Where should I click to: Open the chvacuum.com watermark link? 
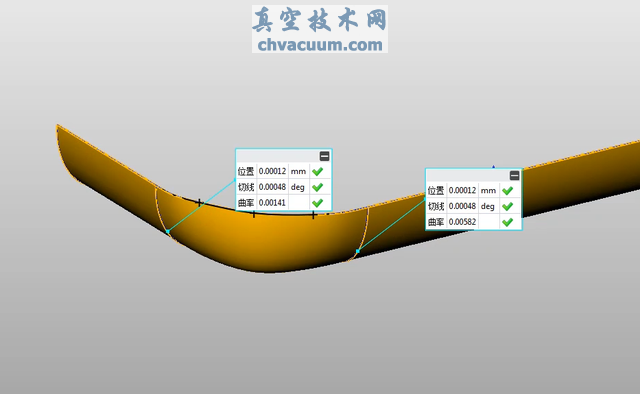click(320, 45)
